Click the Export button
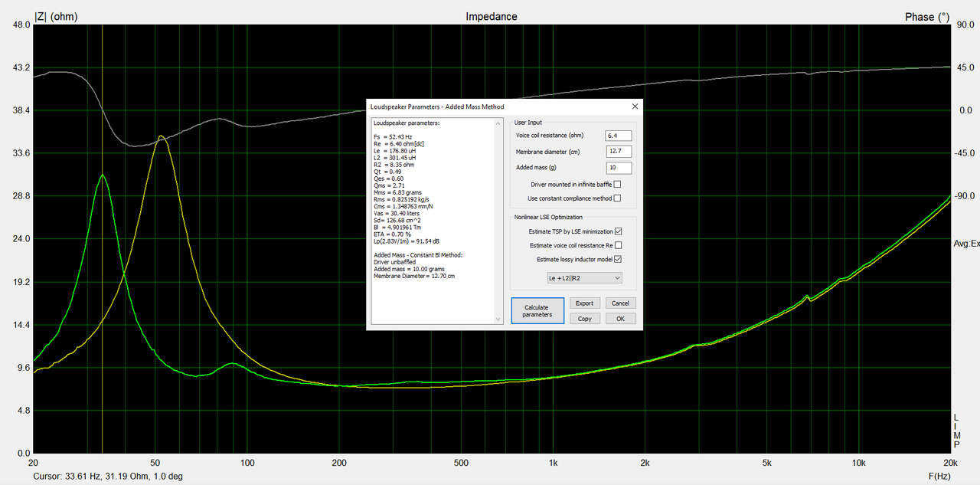The width and height of the screenshot is (980, 485). (x=584, y=303)
